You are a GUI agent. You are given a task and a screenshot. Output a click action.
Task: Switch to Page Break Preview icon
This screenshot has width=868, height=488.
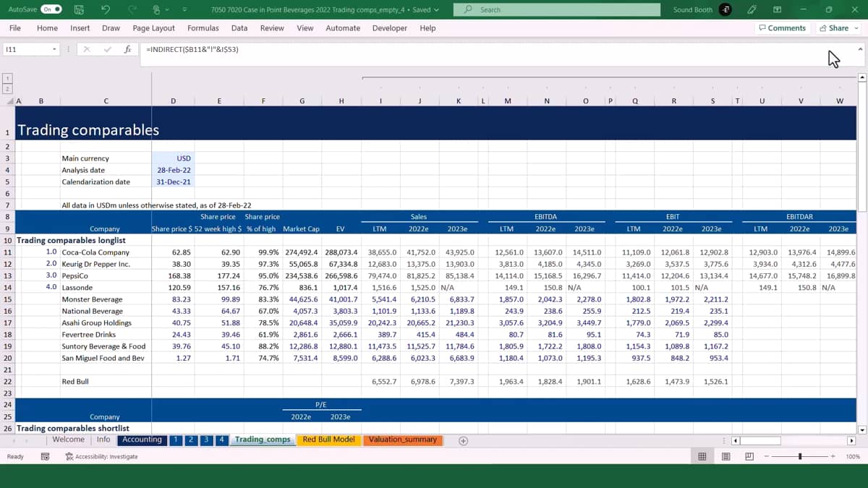(x=749, y=457)
